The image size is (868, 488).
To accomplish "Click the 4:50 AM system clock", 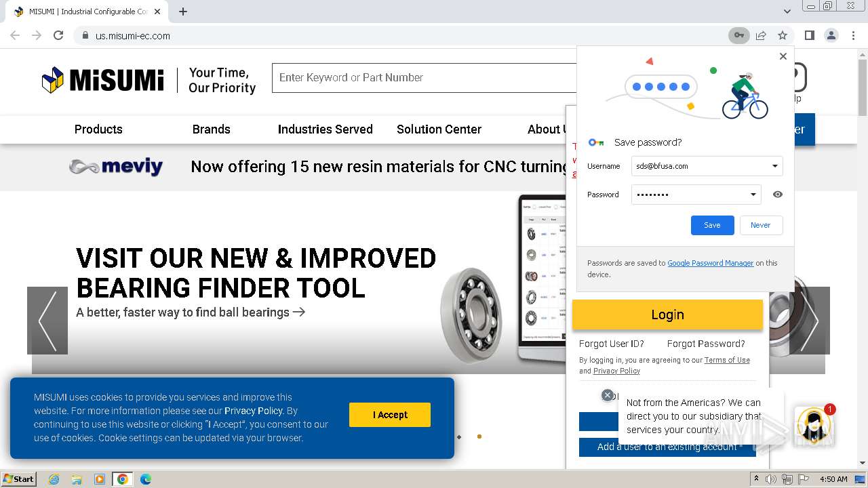I will 833,479.
